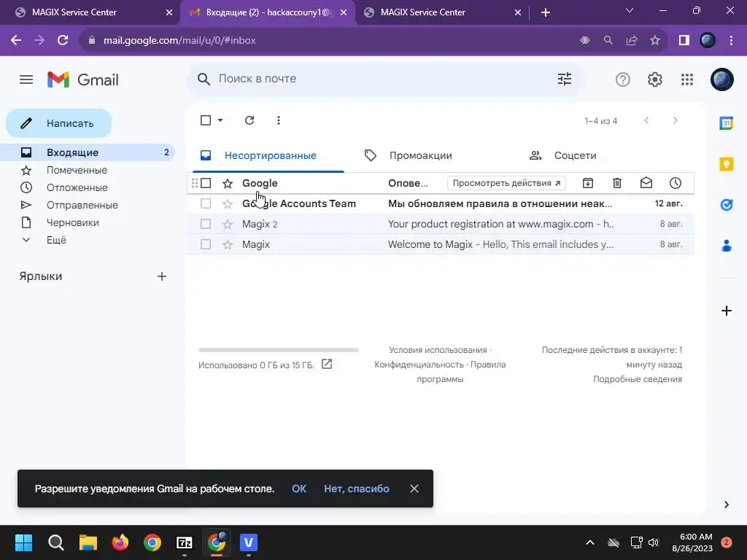The width and height of the screenshot is (747, 560).
Task: Open the Gmail support help icon
Action: coord(623,79)
